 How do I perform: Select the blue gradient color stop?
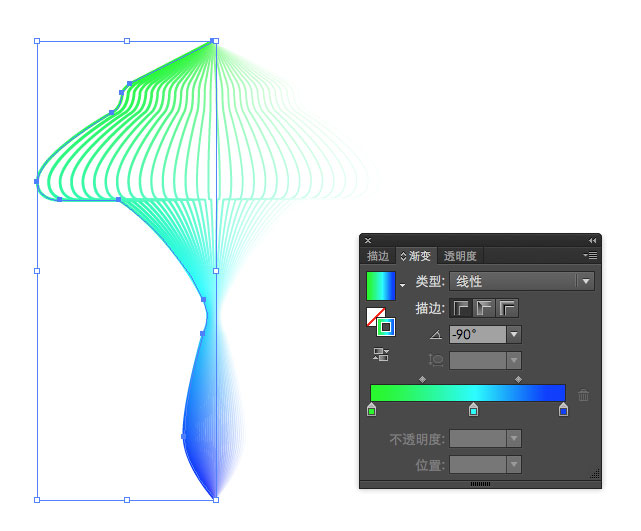(563, 409)
